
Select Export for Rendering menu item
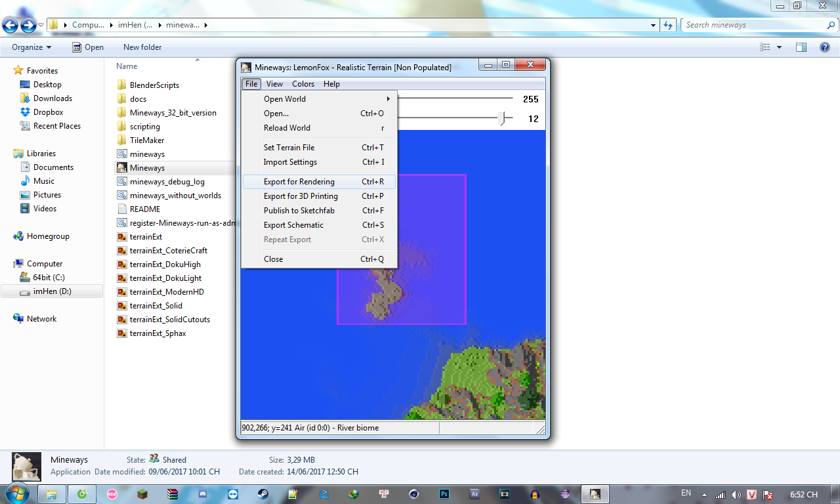299,182
